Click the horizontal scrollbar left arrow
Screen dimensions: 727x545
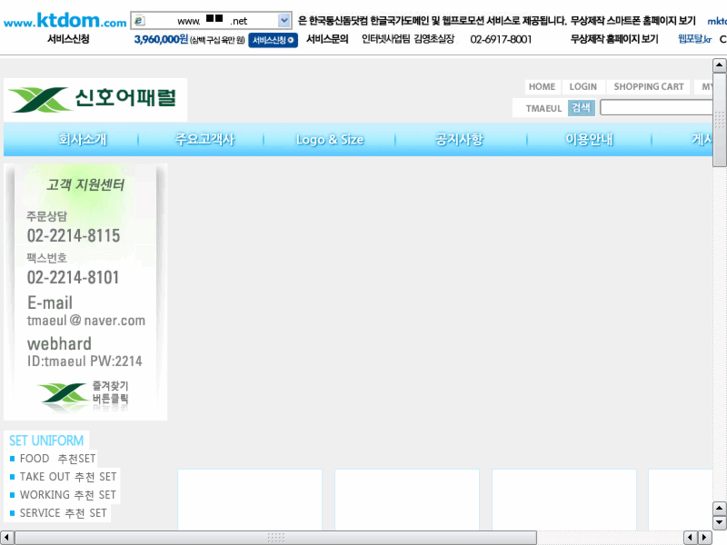[x=6, y=538]
